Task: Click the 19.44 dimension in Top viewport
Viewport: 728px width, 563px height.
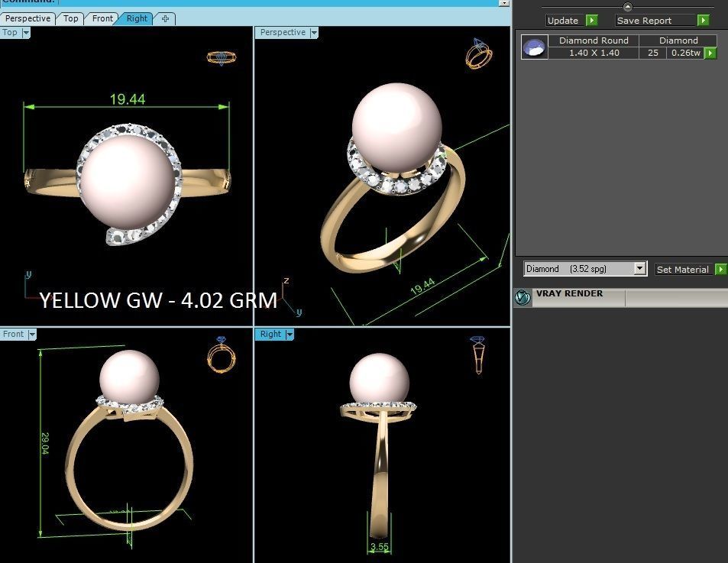Action: (x=128, y=99)
